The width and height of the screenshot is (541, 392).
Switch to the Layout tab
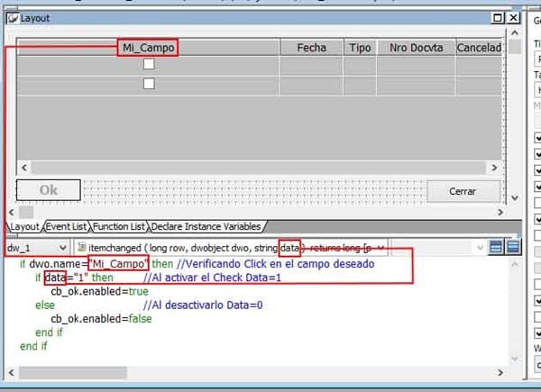pyautogui.click(x=24, y=226)
